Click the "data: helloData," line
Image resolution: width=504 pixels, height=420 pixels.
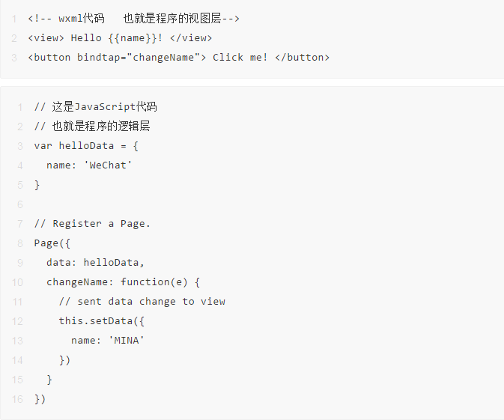tap(95, 262)
